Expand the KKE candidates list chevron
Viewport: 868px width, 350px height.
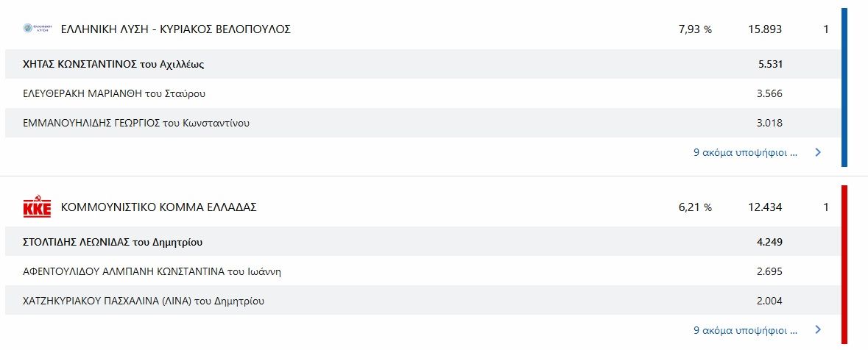tap(818, 330)
